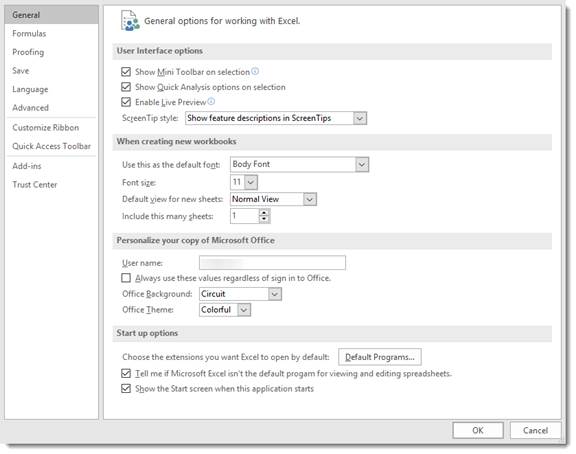Open the Trust Center category
The image size is (576, 454).
[35, 185]
